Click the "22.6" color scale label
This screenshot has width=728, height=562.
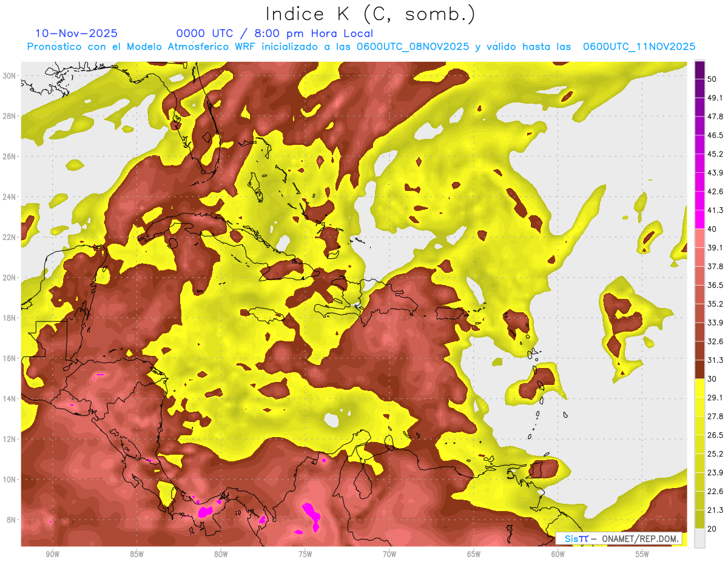(x=715, y=492)
